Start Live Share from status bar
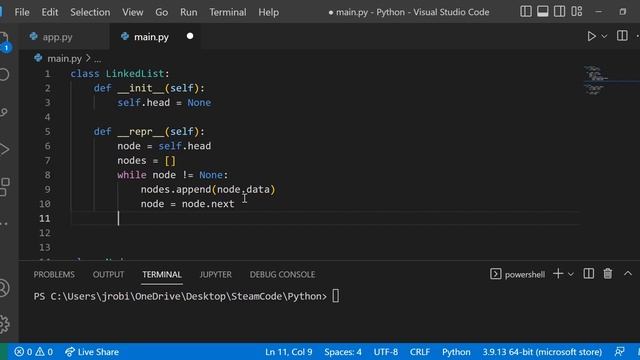The image size is (640, 360). click(92, 352)
